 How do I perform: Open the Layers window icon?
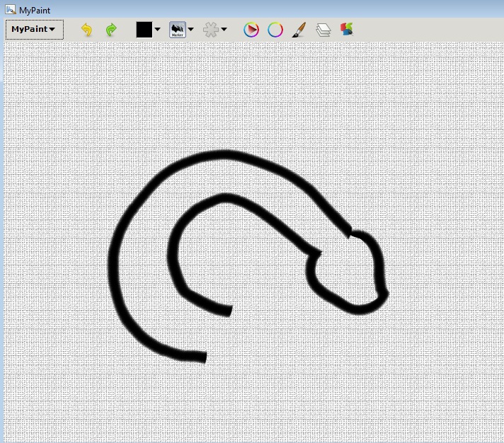coord(323,30)
